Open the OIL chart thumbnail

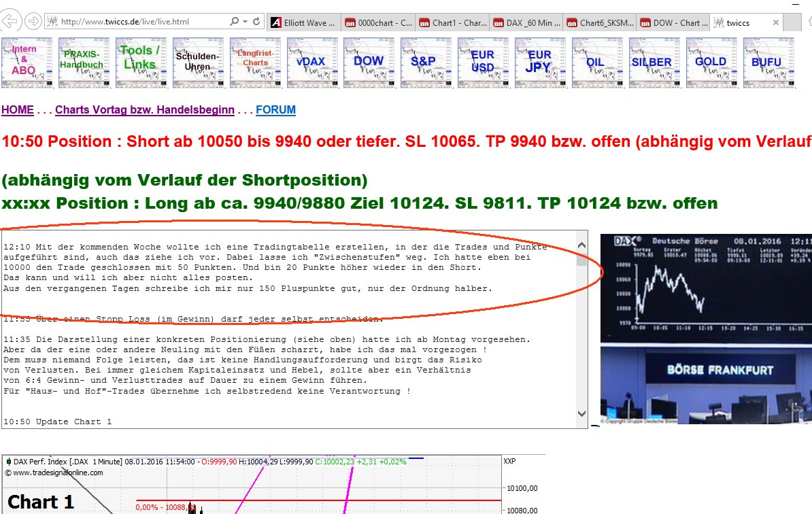tap(597, 63)
